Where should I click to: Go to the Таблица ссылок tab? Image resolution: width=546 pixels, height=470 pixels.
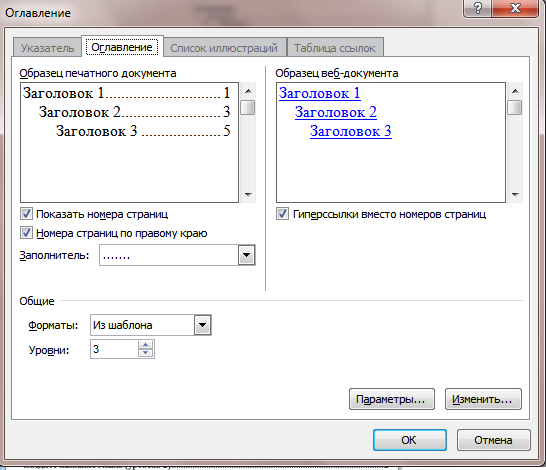click(x=335, y=48)
